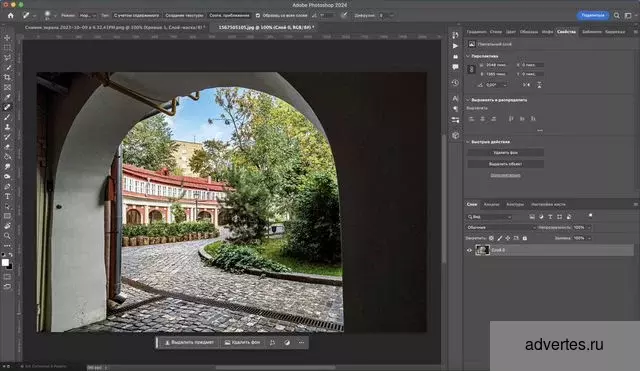Collapse 'Выровнять и распределить' section
The width and height of the screenshot is (640, 371).
[468, 100]
